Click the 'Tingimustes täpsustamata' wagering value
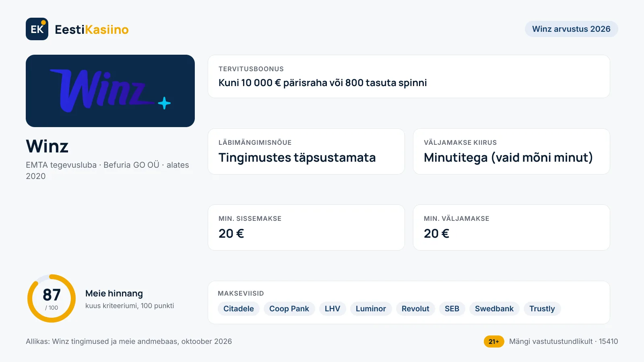Screen dimensions: 644x362 point(297,158)
